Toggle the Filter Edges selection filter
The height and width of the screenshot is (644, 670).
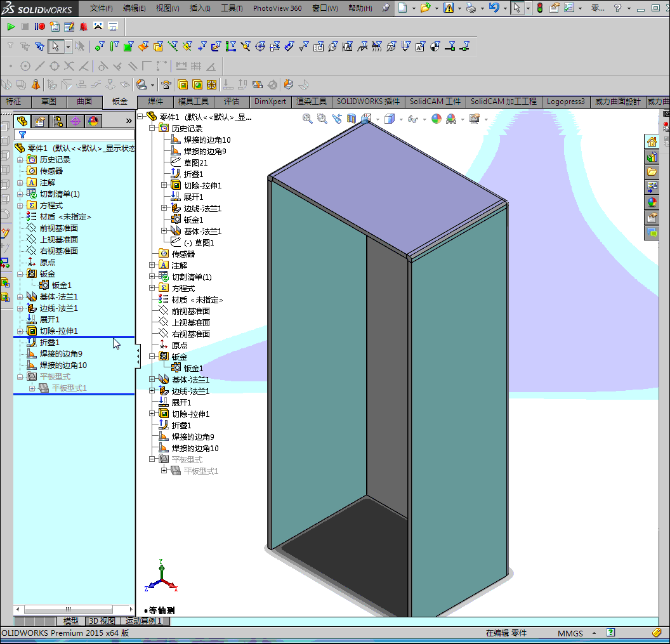(114, 46)
